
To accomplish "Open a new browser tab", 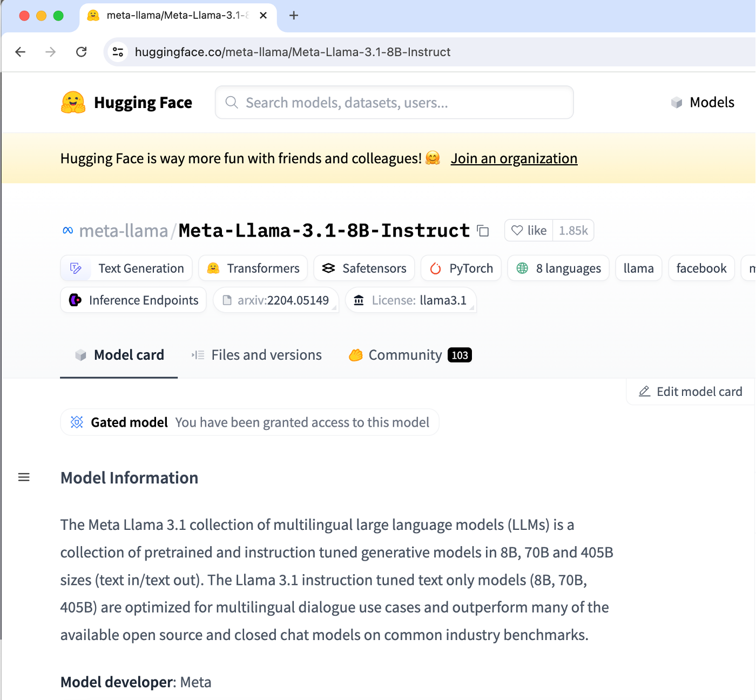I will click(294, 15).
